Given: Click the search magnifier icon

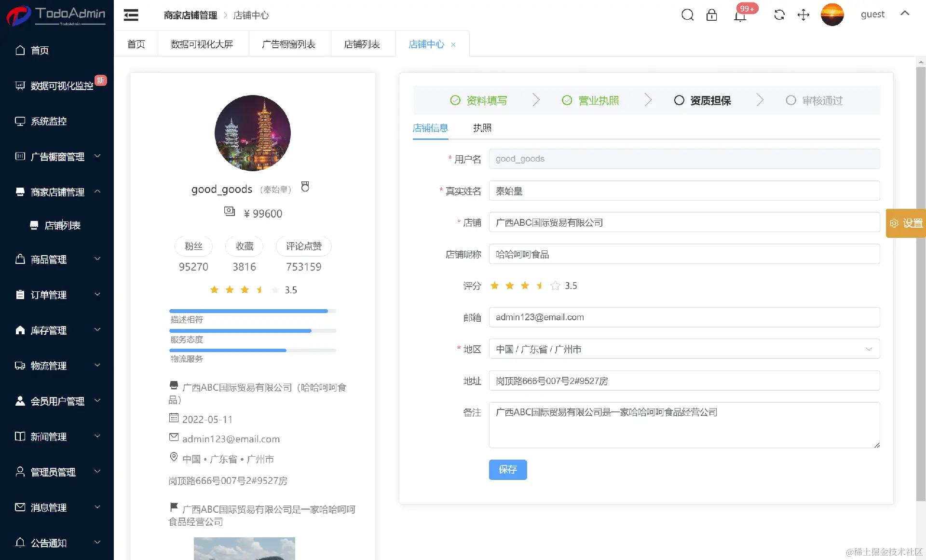Looking at the screenshot, I should (687, 15).
